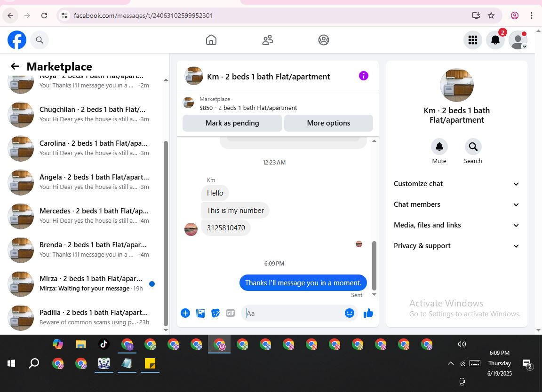
Task: Open the Carolina conversation
Action: pos(82,148)
